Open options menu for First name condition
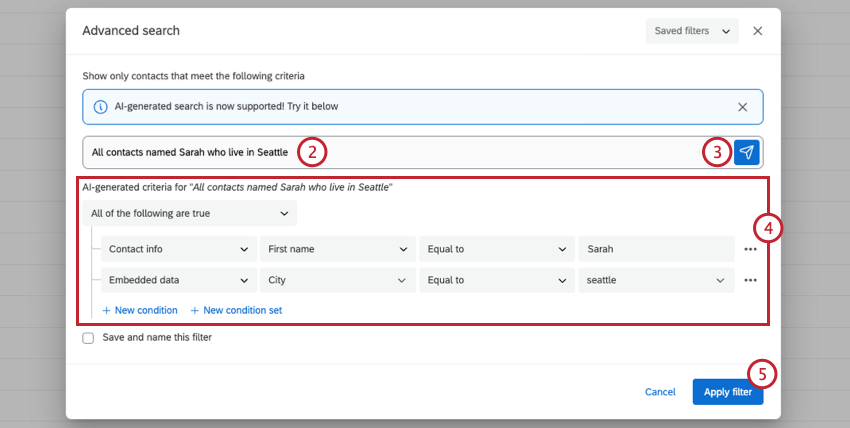850x428 pixels. [750, 249]
